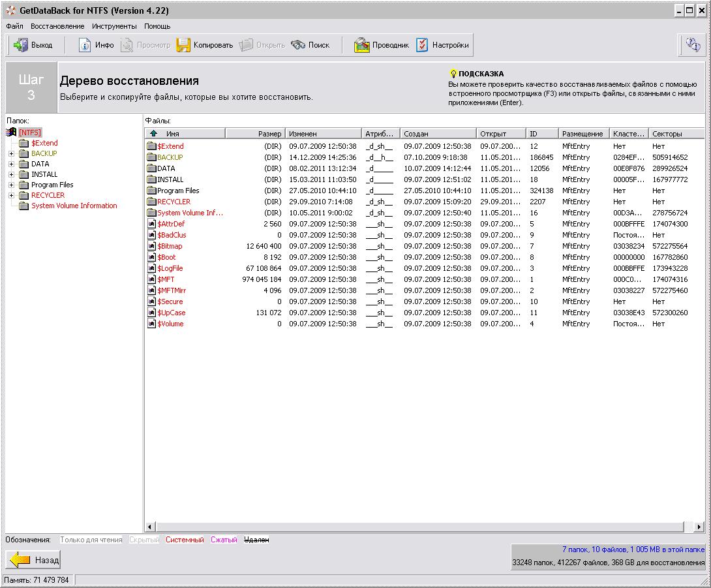Expand the BACKUP tree node
The image size is (711, 588).
11,153
